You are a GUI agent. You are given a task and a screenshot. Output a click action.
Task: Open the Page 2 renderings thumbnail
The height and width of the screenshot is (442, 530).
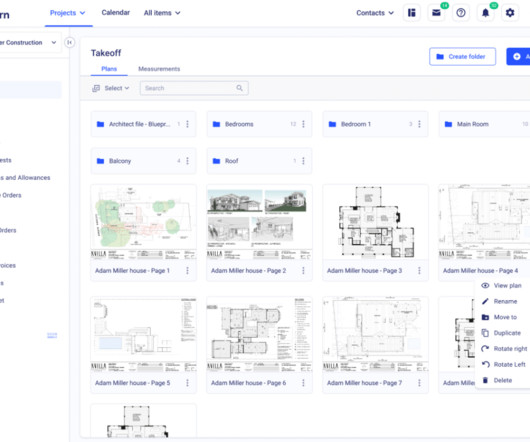coord(259,222)
